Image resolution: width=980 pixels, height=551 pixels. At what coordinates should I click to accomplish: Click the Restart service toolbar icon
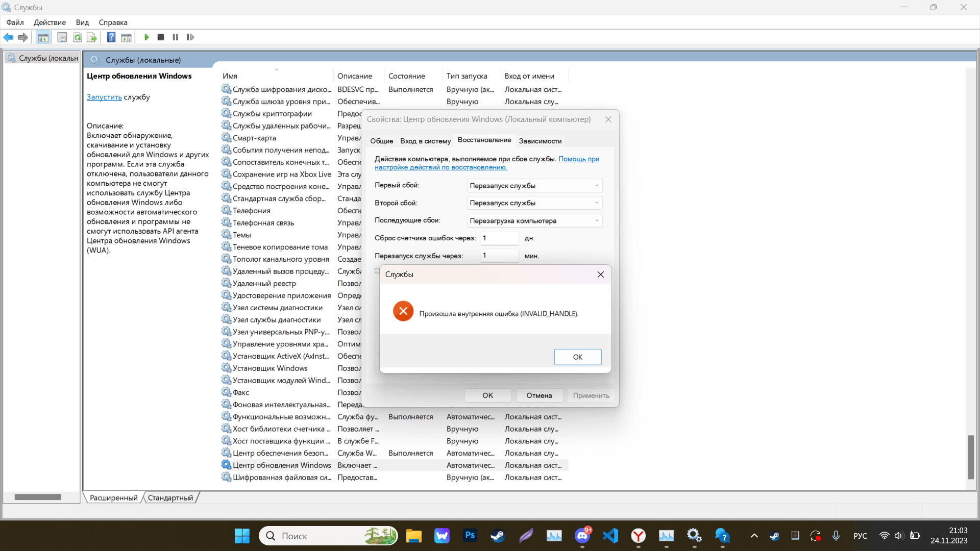point(190,37)
